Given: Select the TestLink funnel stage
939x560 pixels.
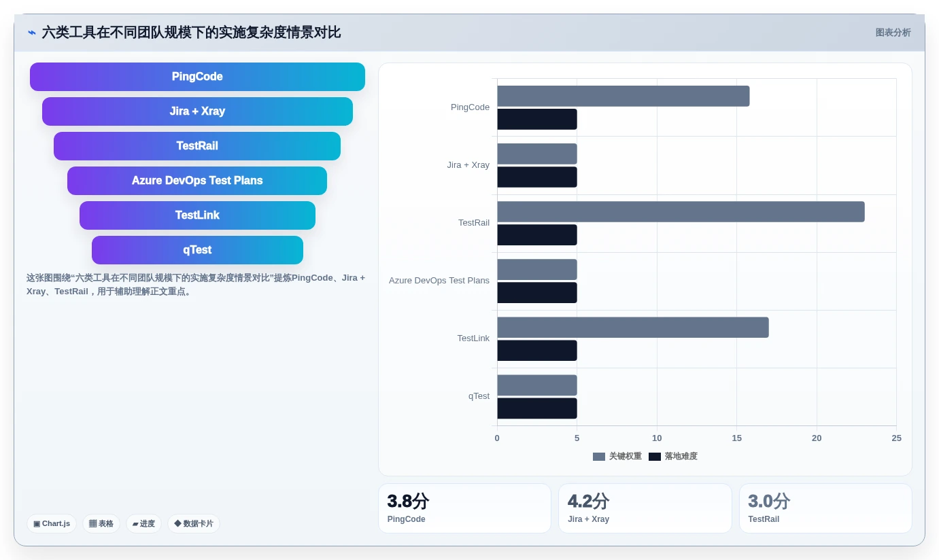Looking at the screenshot, I should click(197, 215).
